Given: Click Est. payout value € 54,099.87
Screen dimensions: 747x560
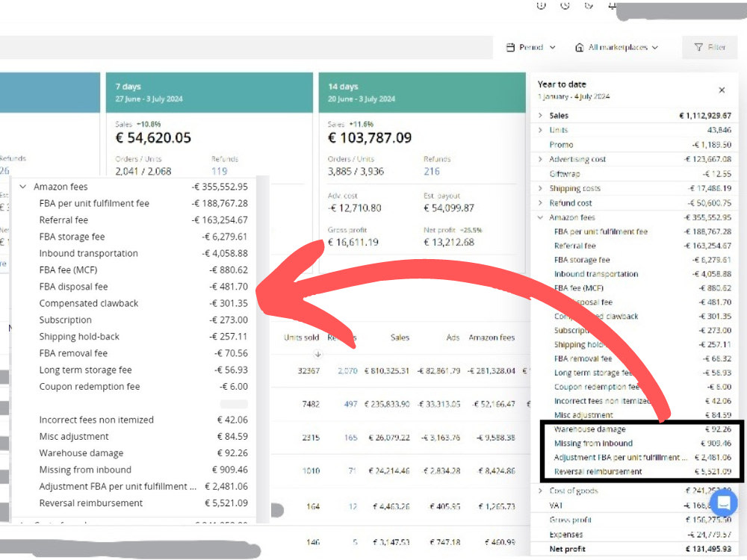Looking at the screenshot, I should point(449,208).
